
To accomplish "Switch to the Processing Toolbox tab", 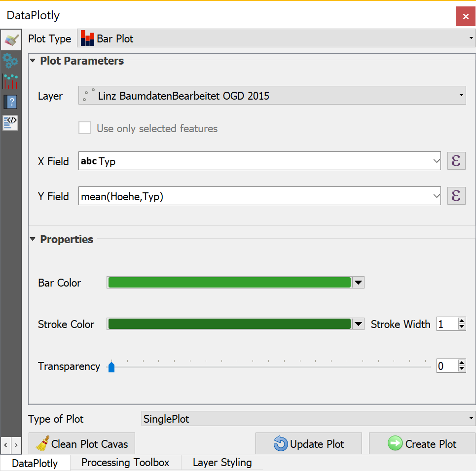I will [125, 463].
